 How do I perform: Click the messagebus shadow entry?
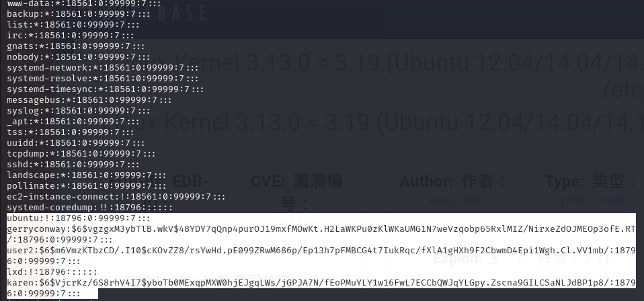89,100
